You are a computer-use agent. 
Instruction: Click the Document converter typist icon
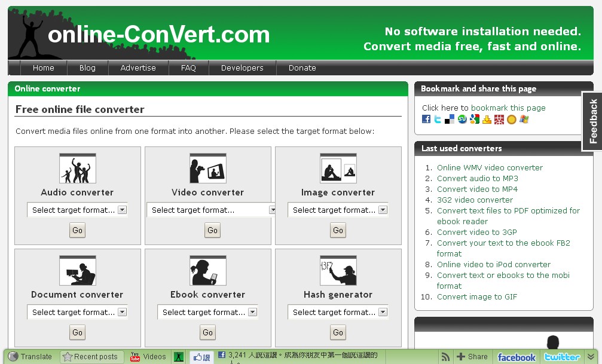[78, 270]
